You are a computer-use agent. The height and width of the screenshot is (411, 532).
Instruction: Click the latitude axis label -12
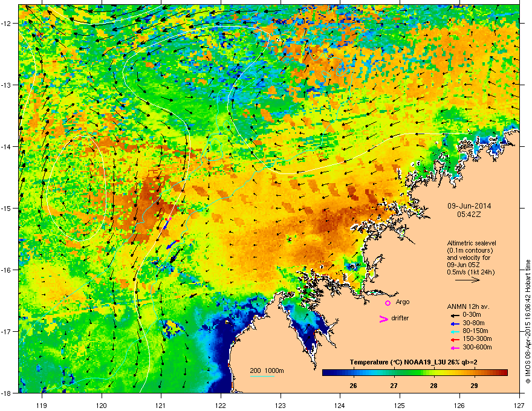pyautogui.click(x=6, y=24)
